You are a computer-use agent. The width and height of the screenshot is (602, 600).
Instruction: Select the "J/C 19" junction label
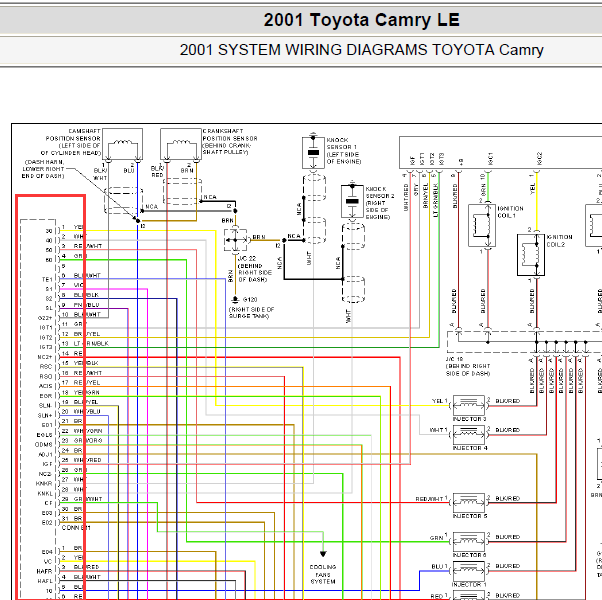click(x=454, y=359)
